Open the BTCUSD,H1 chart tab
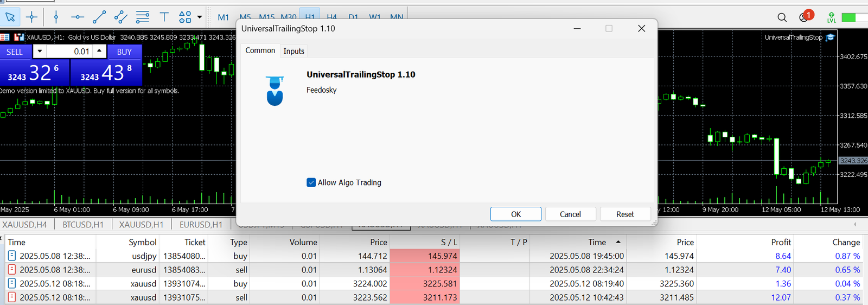The width and height of the screenshot is (868, 305). coord(83,225)
